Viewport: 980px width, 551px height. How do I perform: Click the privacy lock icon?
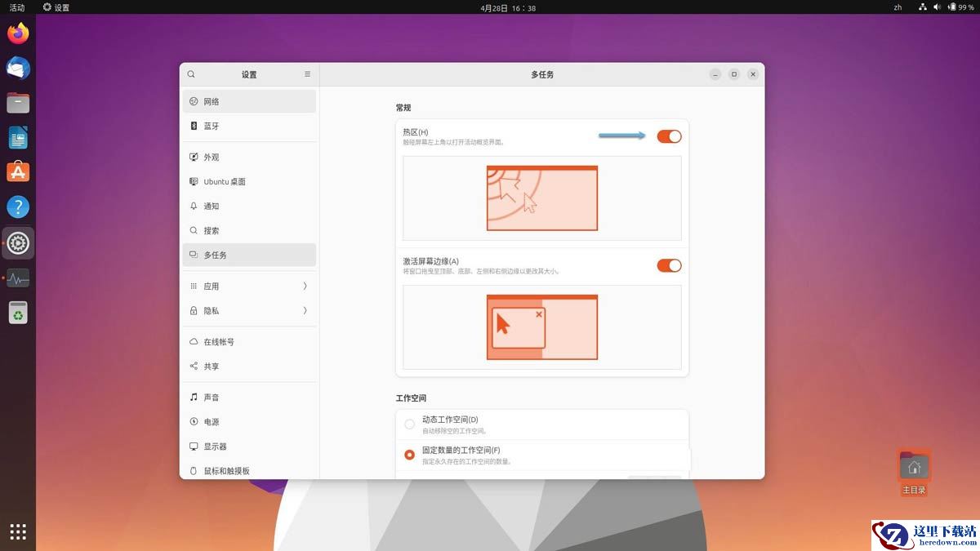194,310
